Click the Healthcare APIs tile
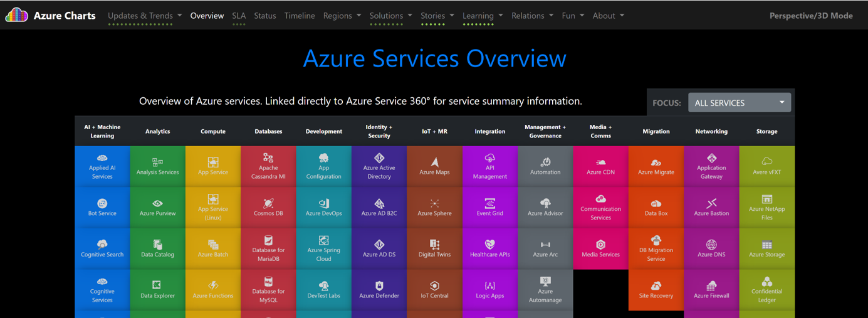Screen dimensions: 868x318 [490, 249]
